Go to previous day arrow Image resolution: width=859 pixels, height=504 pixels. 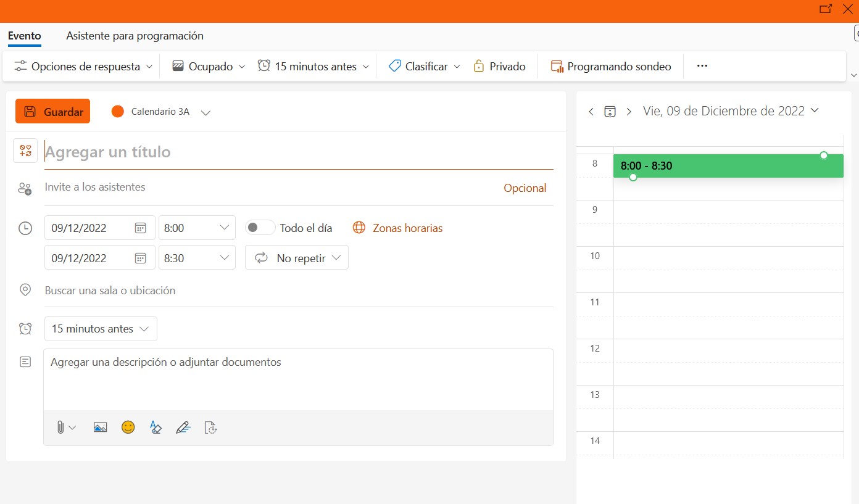click(591, 112)
